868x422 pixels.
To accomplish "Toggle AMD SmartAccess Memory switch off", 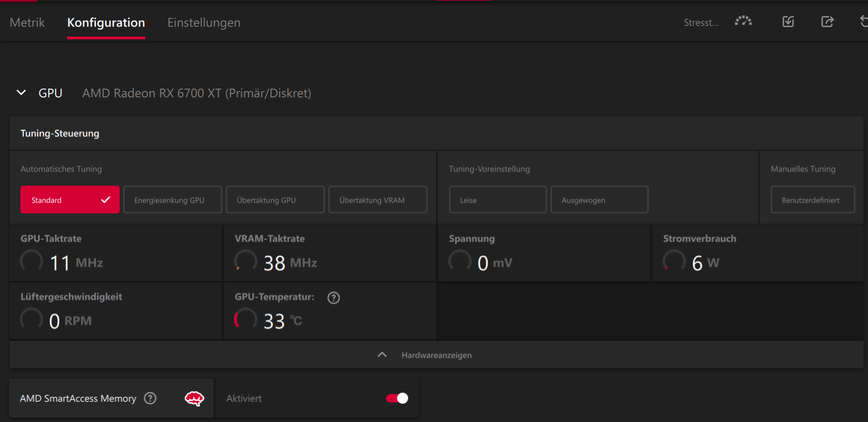I will click(x=397, y=398).
